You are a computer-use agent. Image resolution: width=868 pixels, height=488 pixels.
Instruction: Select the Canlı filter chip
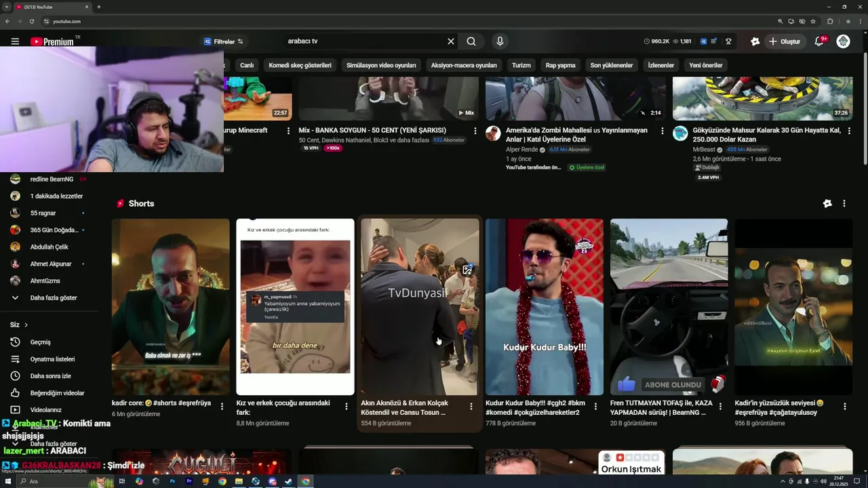[x=247, y=65]
